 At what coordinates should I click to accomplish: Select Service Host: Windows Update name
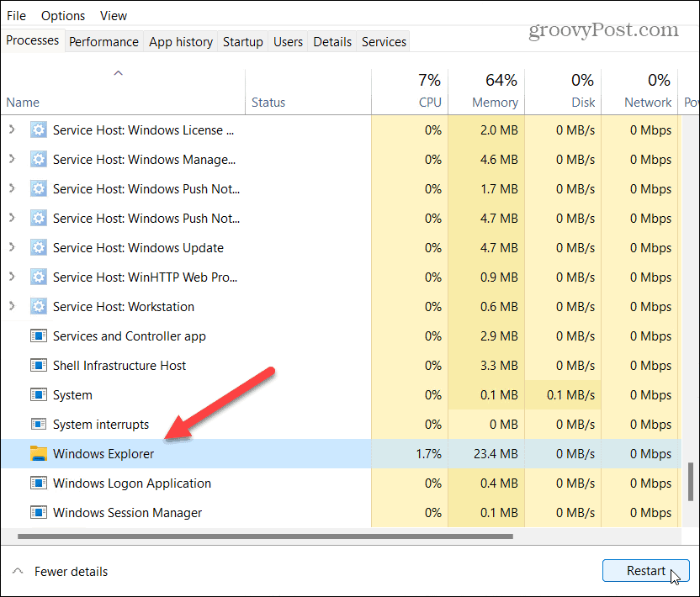pos(138,248)
